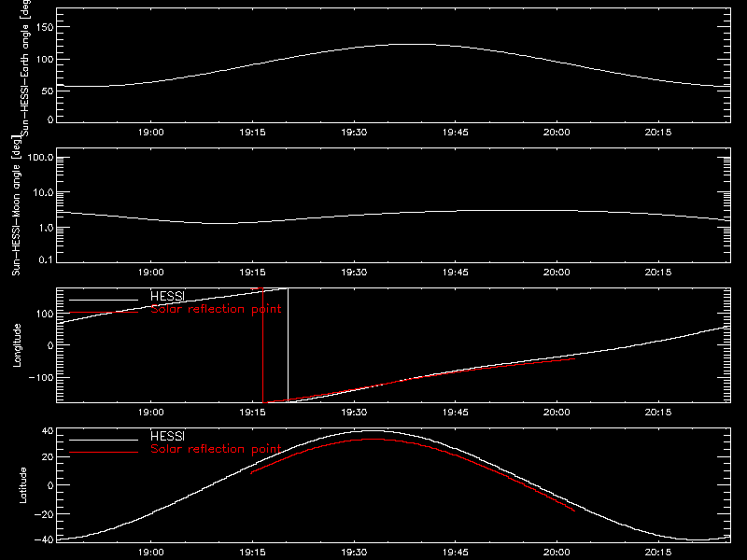Click the 20:00 label below the Latitude plot

click(x=557, y=553)
